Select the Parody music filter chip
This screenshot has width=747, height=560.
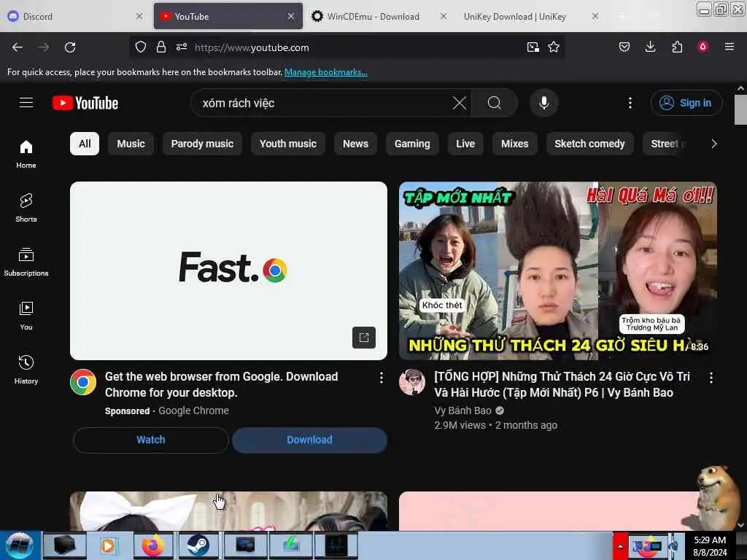[203, 144]
